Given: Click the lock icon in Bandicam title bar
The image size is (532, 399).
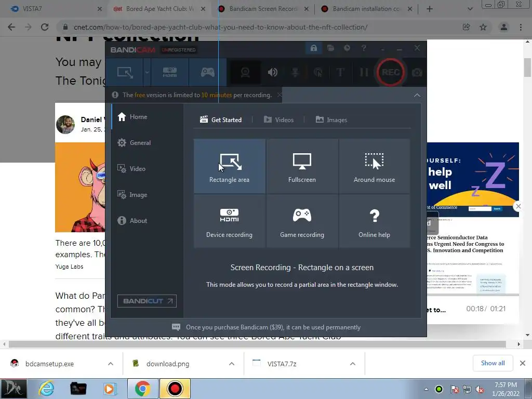Looking at the screenshot, I should point(313,48).
